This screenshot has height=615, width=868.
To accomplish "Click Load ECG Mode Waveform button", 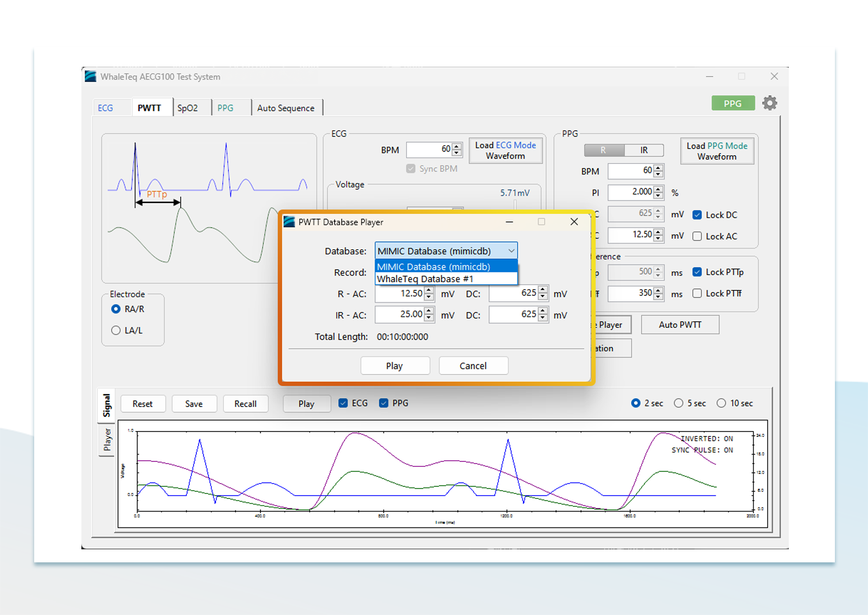I will [505, 150].
